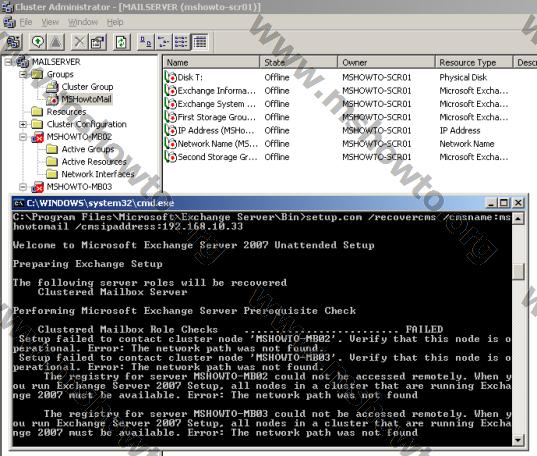Select the MSHowtoMail group
Viewport: 537px width, 456px height.
pyautogui.click(x=86, y=99)
